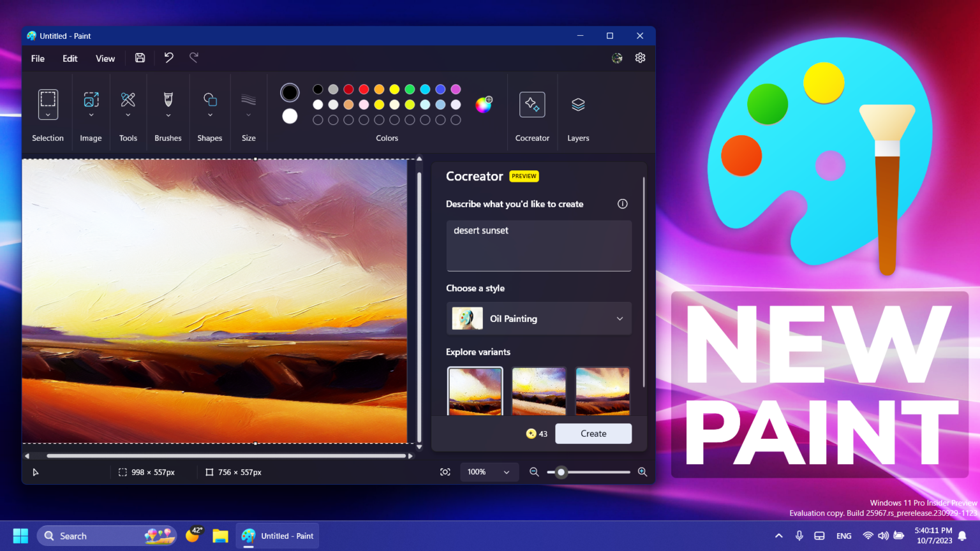Click the Save icon
980x551 pixels.
(x=140, y=57)
